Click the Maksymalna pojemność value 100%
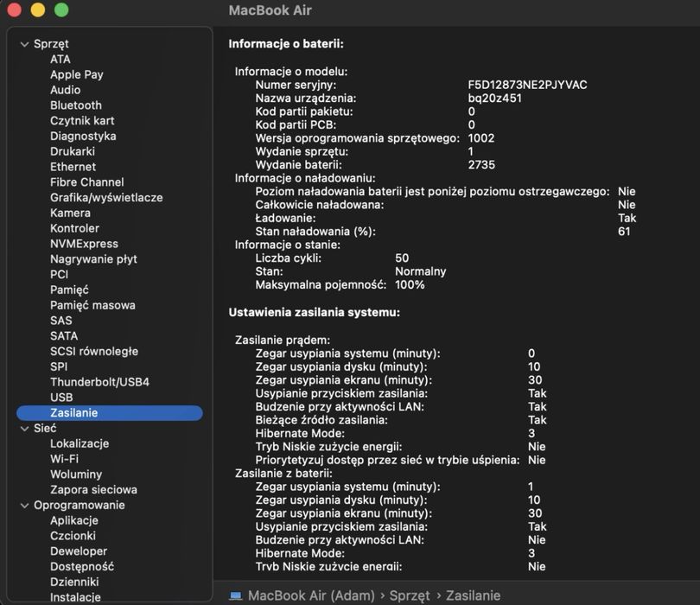The width and height of the screenshot is (700, 605). 410,285
